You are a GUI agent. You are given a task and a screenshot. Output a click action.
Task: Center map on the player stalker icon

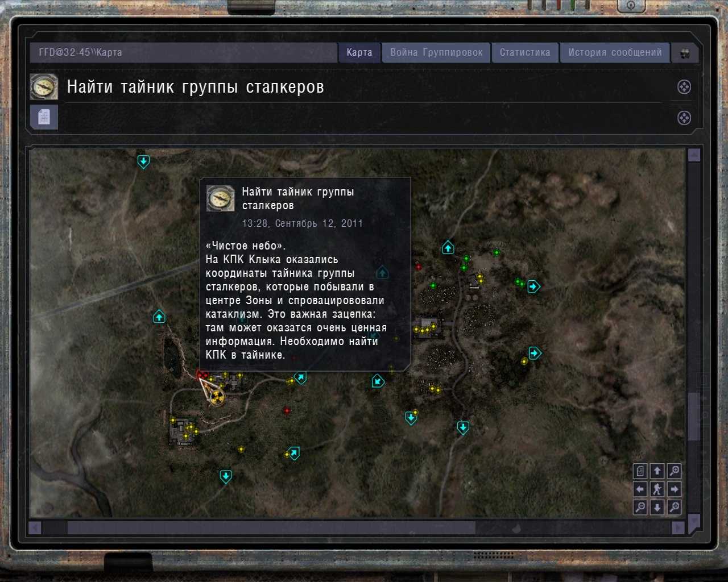pyautogui.click(x=657, y=489)
